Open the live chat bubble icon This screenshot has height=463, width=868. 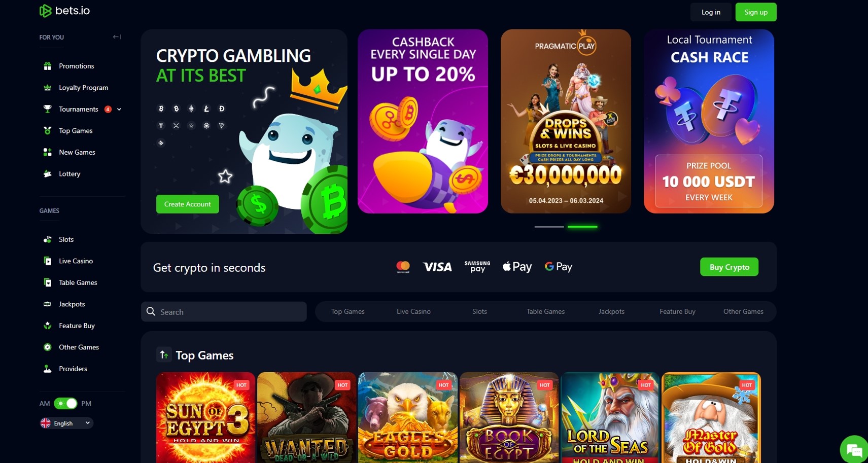[854, 450]
